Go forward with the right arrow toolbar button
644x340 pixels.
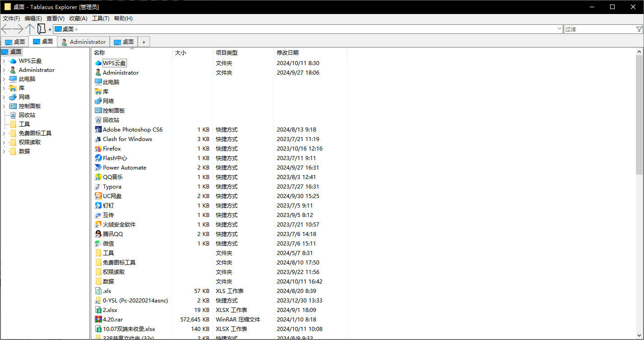click(x=18, y=29)
